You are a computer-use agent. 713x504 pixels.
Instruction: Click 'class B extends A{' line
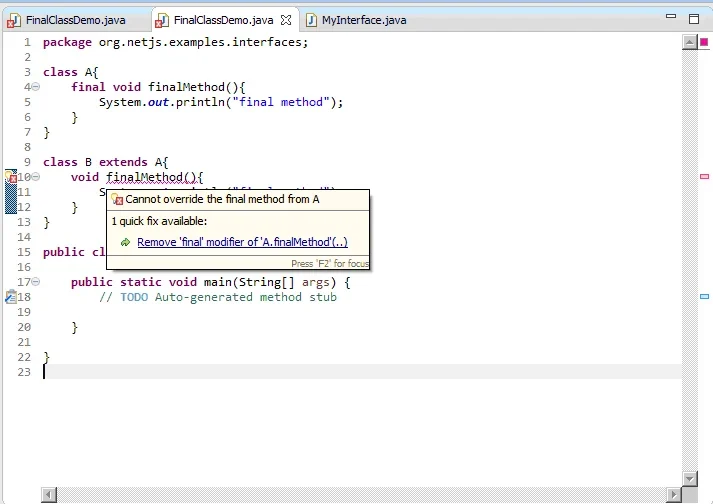click(105, 162)
